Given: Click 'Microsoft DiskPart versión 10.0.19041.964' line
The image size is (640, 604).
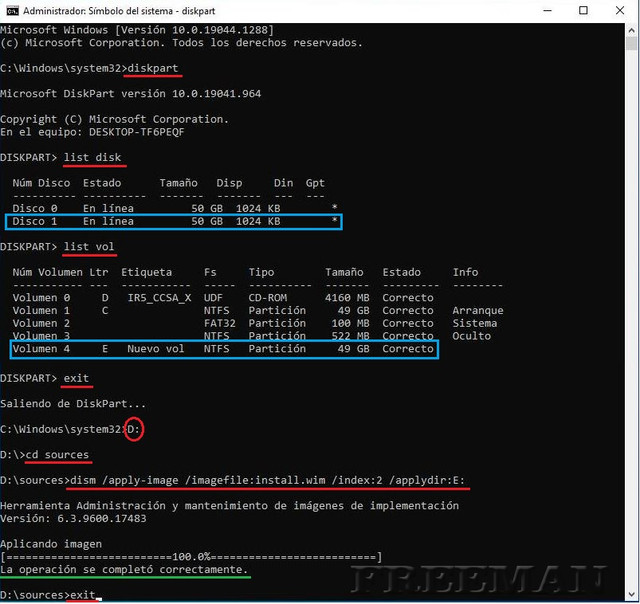Looking at the screenshot, I should coord(131,93).
